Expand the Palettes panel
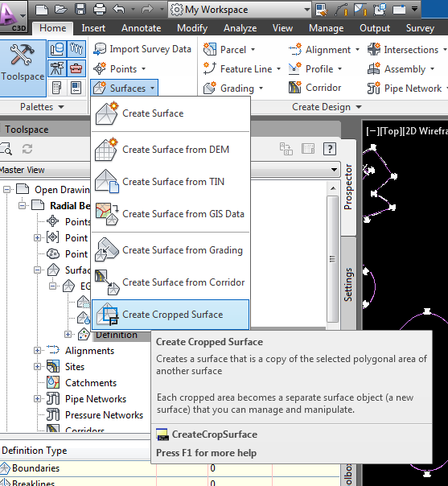 42,107
